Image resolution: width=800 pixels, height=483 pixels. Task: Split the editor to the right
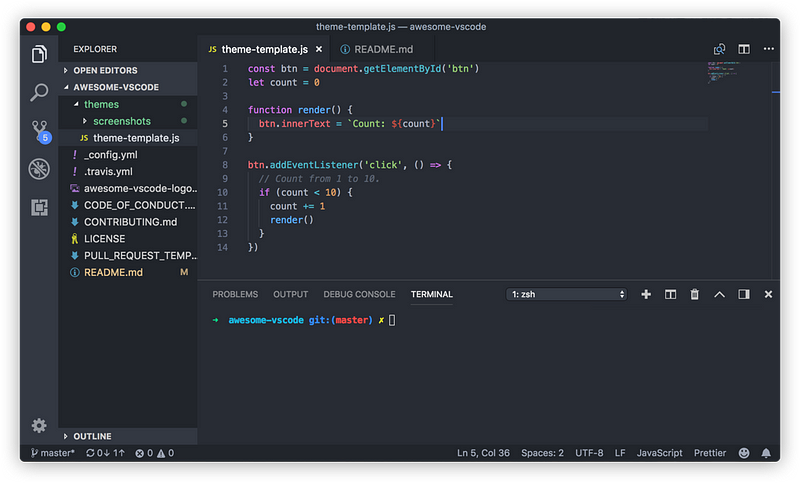[x=744, y=49]
